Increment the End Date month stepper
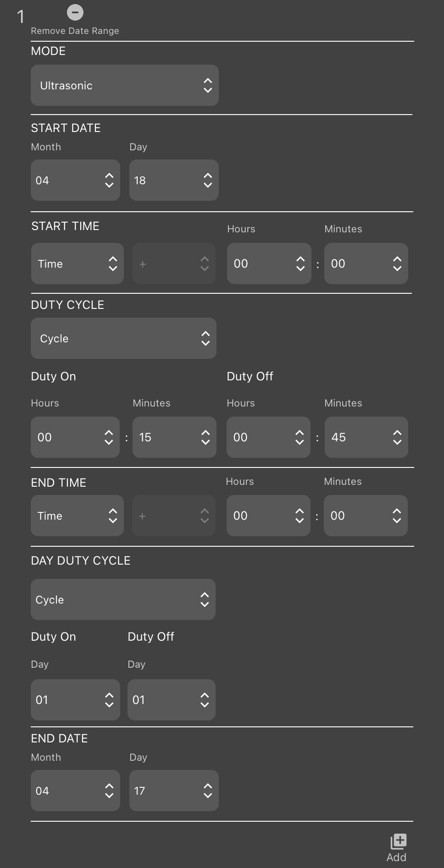This screenshot has width=444, height=868. tap(109, 786)
